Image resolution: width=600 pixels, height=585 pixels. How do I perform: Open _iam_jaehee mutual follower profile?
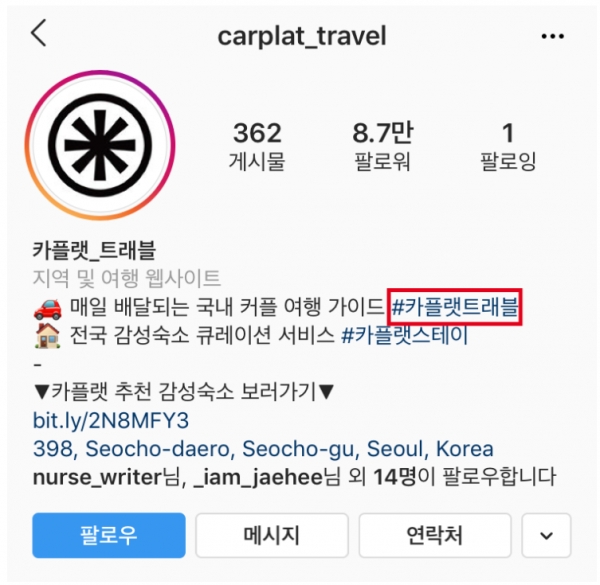pyautogui.click(x=258, y=477)
